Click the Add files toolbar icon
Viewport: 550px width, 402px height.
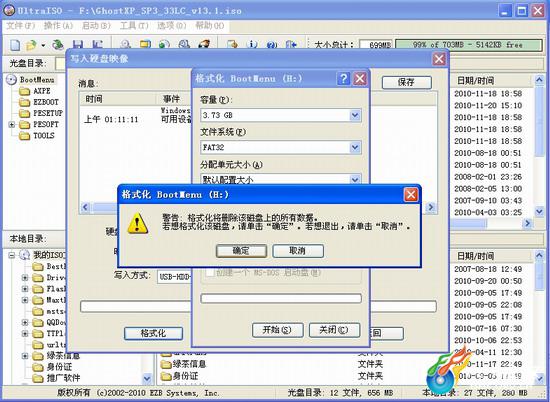pyautogui.click(x=232, y=45)
